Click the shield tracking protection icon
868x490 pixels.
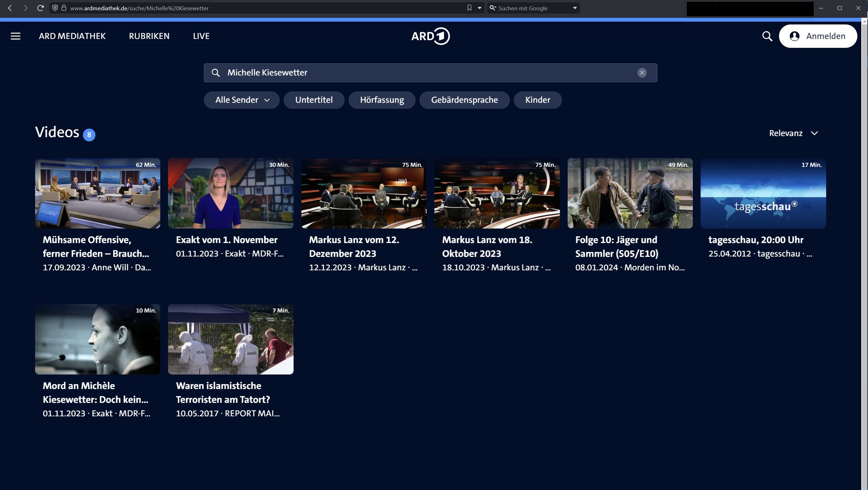pos(55,8)
